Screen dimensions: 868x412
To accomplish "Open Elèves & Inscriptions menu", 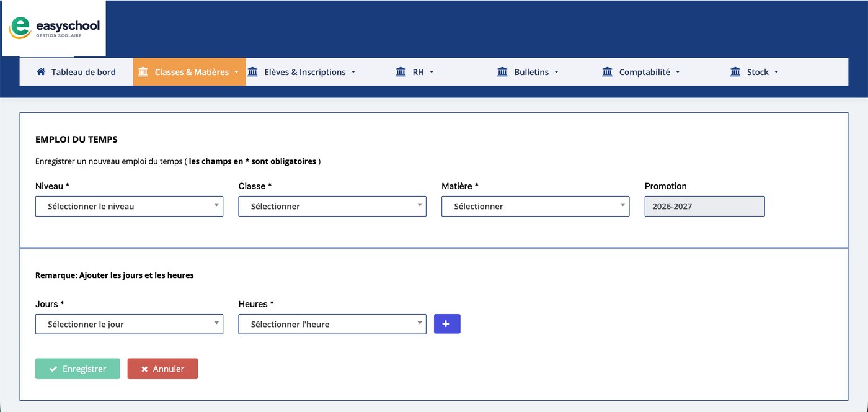I will 302,72.
